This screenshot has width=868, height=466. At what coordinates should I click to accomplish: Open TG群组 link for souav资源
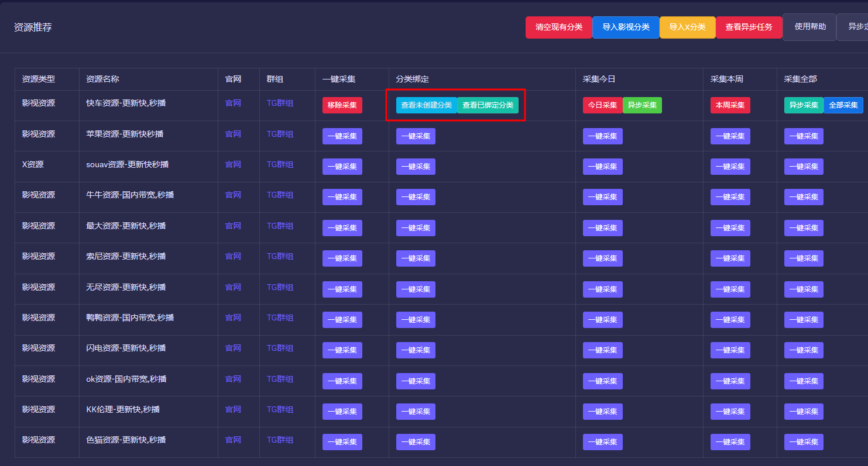pyautogui.click(x=280, y=164)
